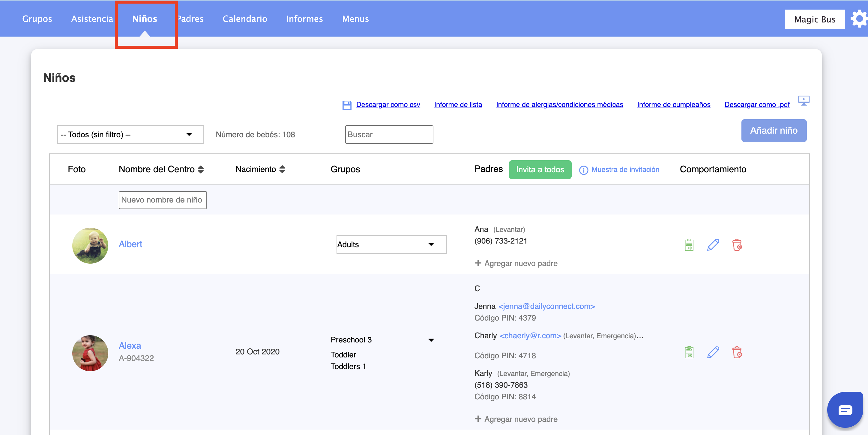Click the Invita a todos button
This screenshot has width=868, height=435.
point(540,169)
